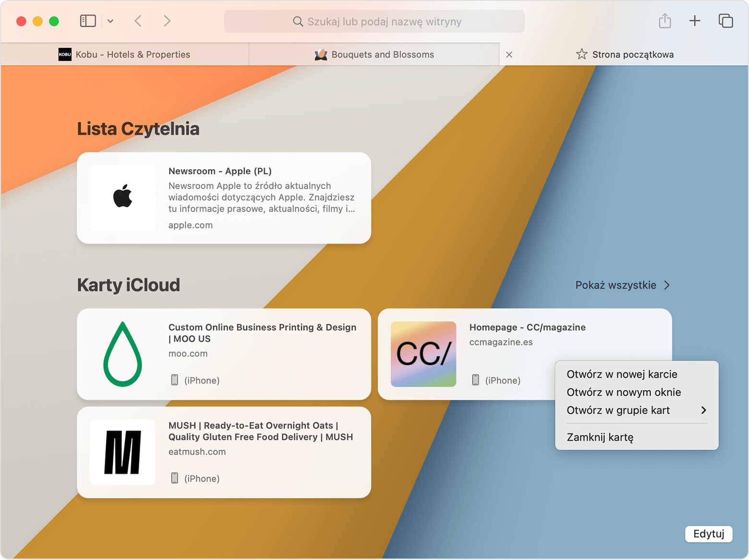Show the tab overview
Screen dimensions: 749x560
tap(725, 21)
